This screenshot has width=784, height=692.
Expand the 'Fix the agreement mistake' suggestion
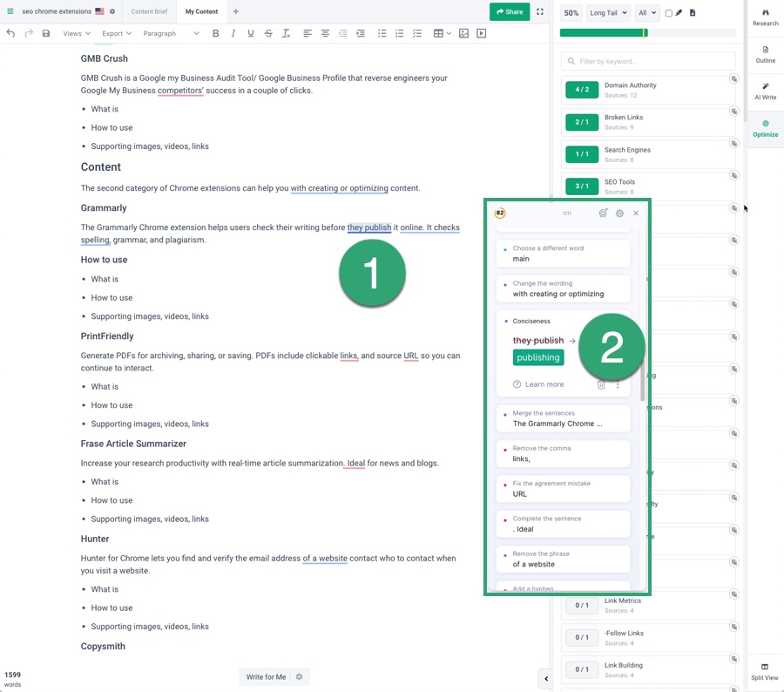point(563,488)
